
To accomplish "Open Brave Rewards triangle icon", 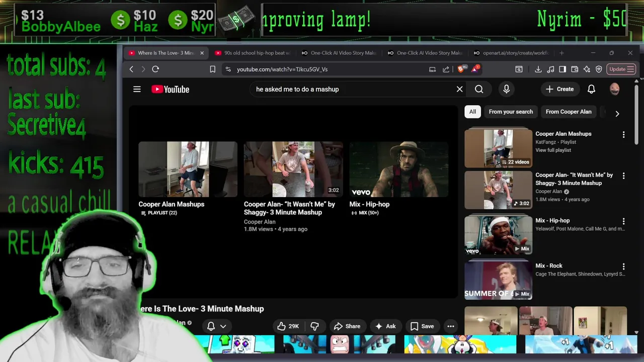I will coord(475,69).
